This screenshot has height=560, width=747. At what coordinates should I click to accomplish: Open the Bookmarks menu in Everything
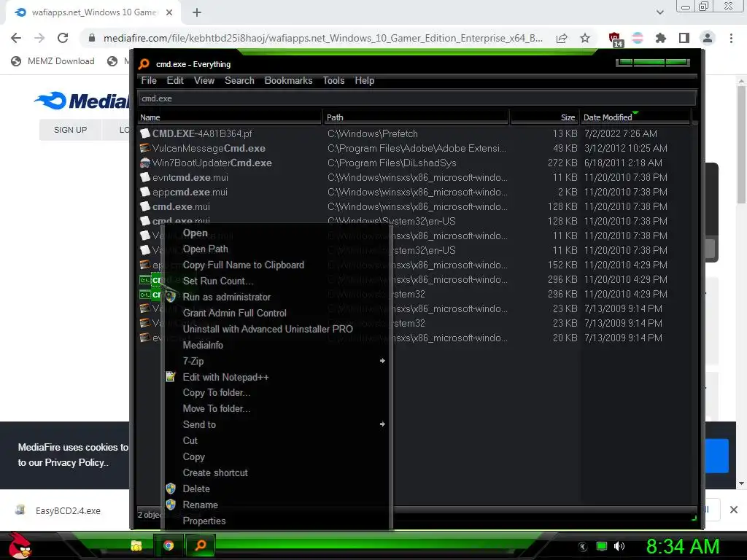[x=288, y=80]
